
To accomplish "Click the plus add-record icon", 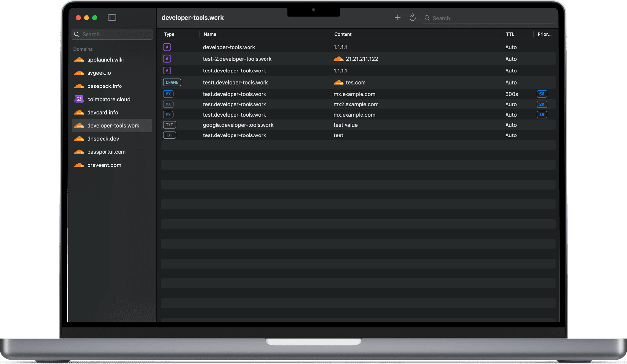I will coord(397,18).
